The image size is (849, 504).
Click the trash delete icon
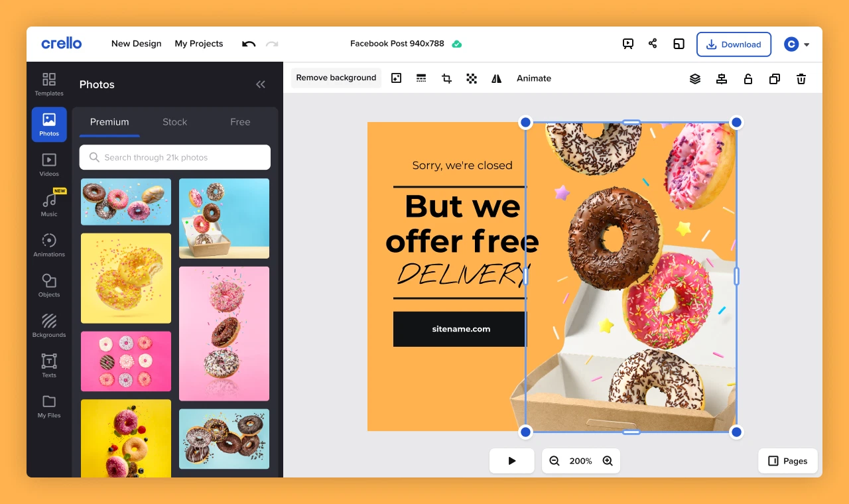tap(801, 79)
